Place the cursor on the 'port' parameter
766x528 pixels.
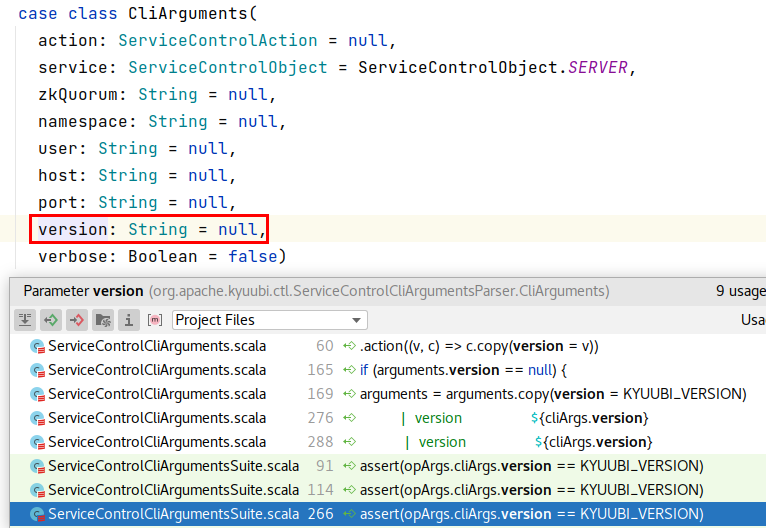coord(58,202)
